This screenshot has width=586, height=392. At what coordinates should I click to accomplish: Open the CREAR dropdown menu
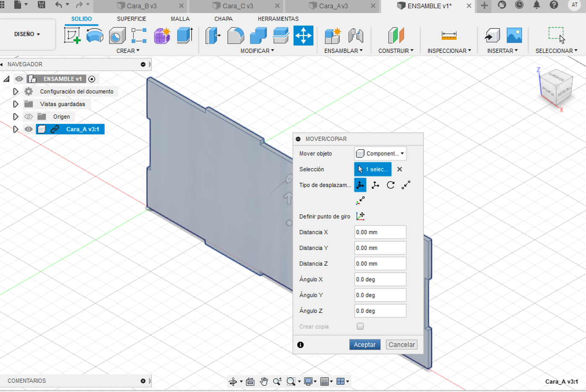[x=128, y=51]
